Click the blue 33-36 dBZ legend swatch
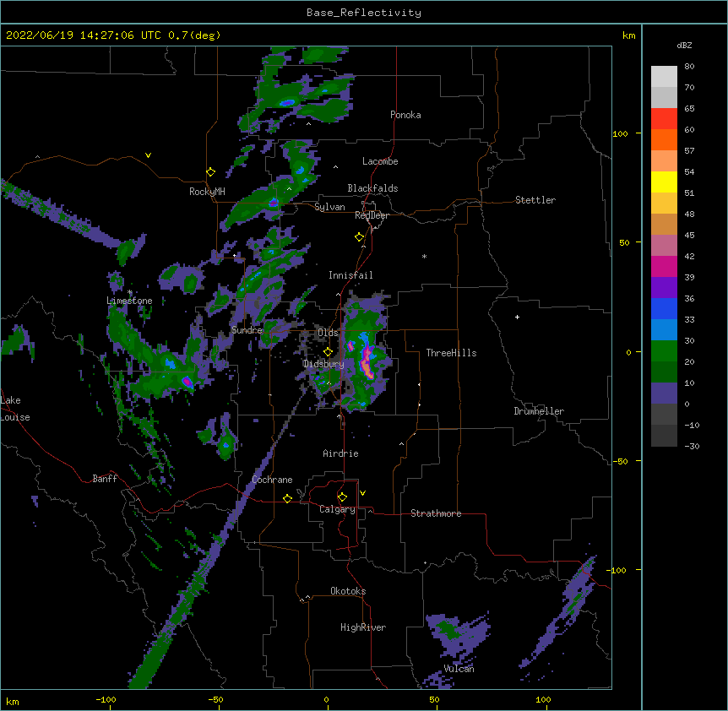This screenshot has width=728, height=711. (x=664, y=308)
